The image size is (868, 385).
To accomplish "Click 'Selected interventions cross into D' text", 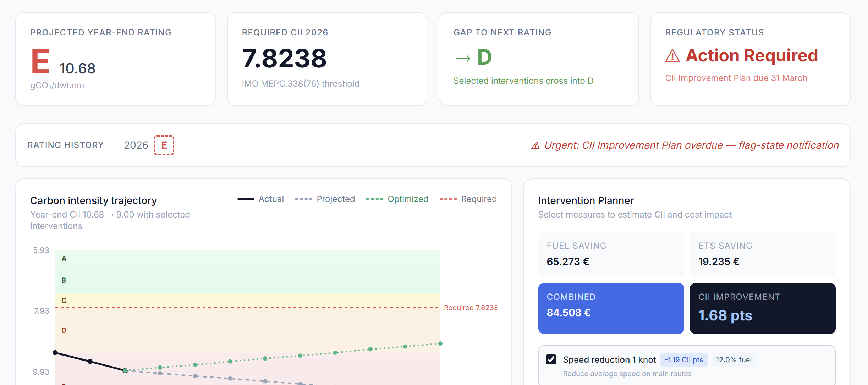I will click(x=523, y=81).
